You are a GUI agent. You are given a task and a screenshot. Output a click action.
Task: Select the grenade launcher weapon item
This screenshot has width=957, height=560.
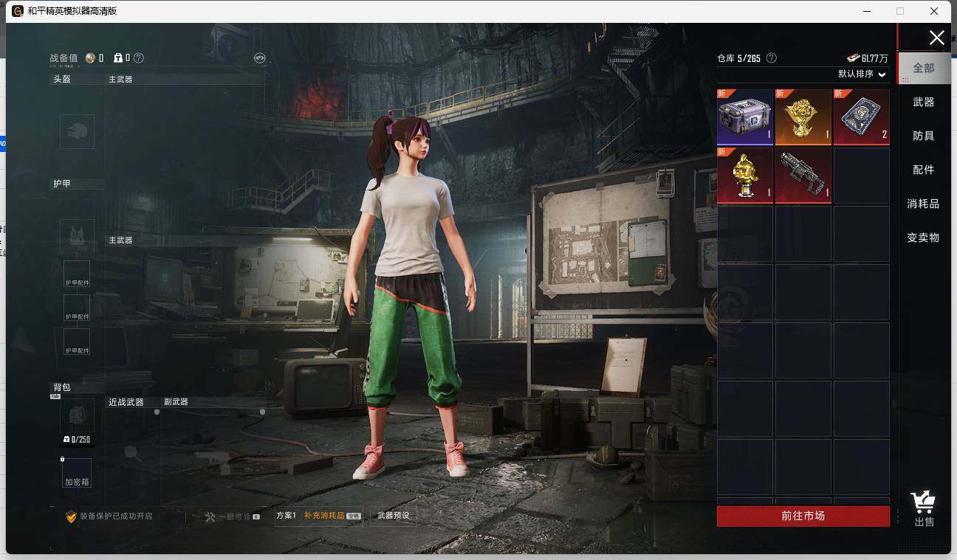click(x=803, y=176)
